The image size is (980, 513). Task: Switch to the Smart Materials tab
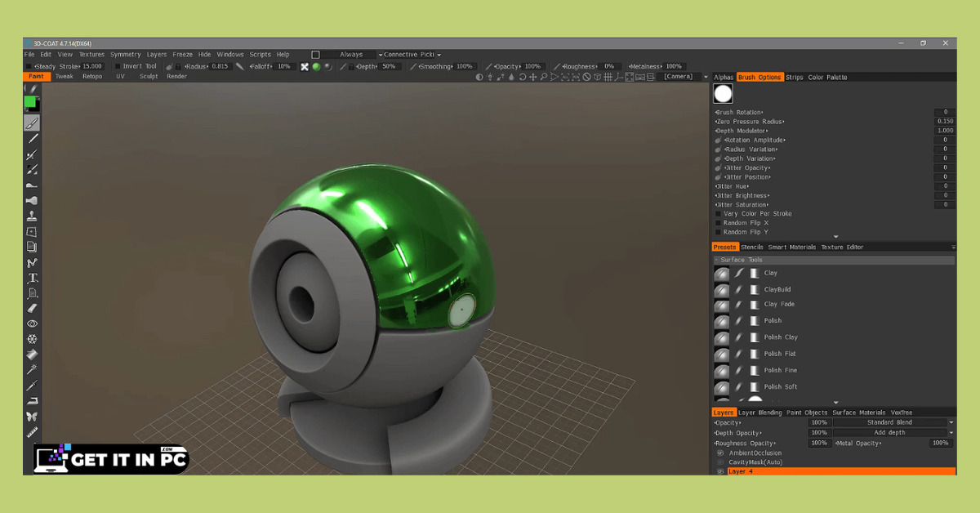(792, 247)
